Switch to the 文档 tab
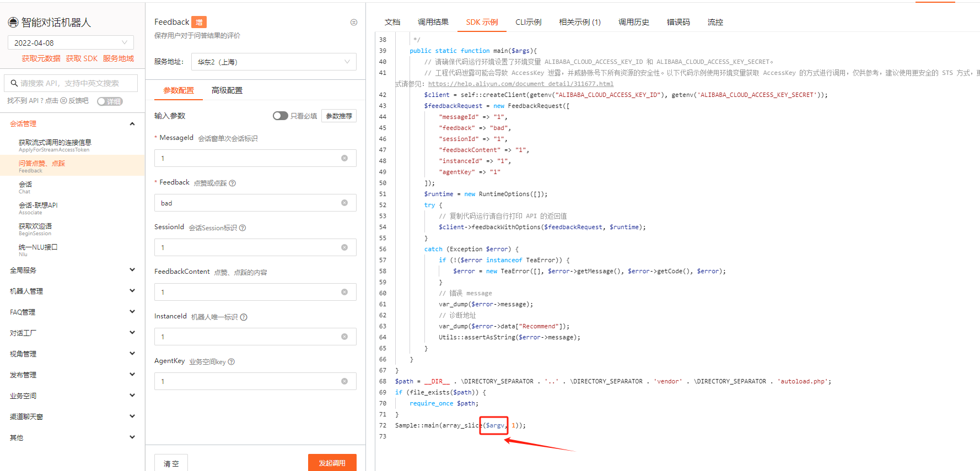Screen dimensions: 980x471 pyautogui.click(x=392, y=22)
